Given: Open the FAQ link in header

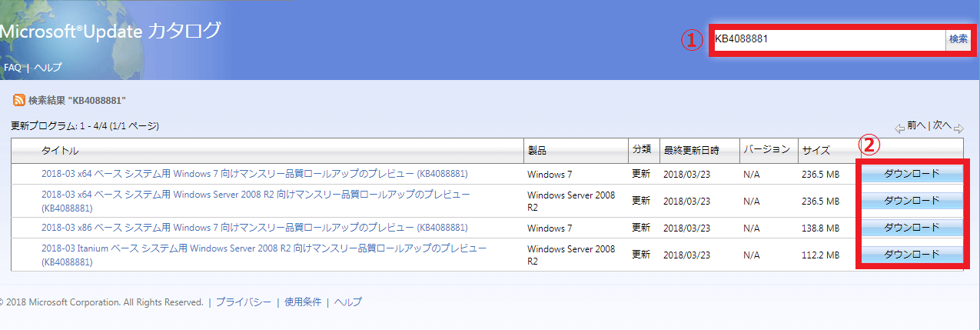Looking at the screenshot, I should tap(12, 67).
